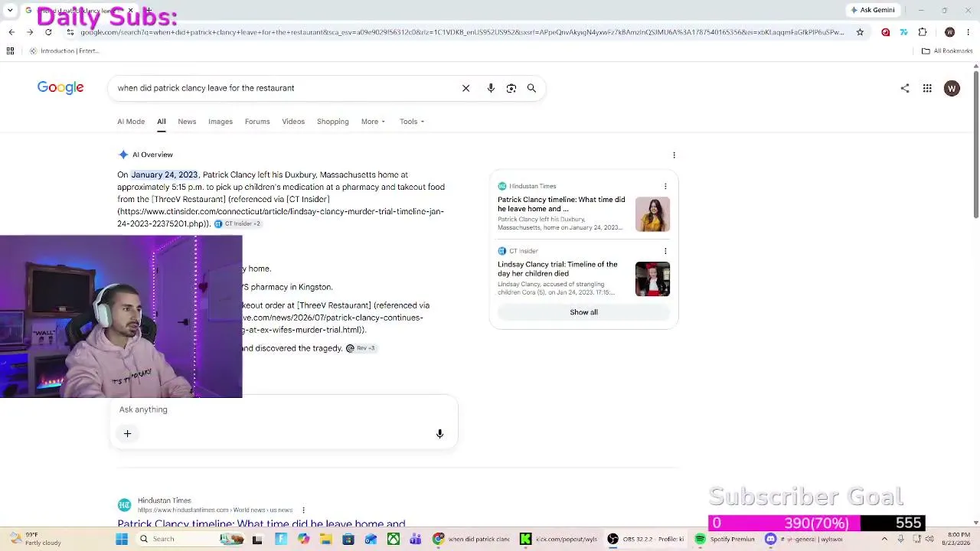980x551 pixels.
Task: Open the browser Extensions puzzle icon
Action: [923, 32]
